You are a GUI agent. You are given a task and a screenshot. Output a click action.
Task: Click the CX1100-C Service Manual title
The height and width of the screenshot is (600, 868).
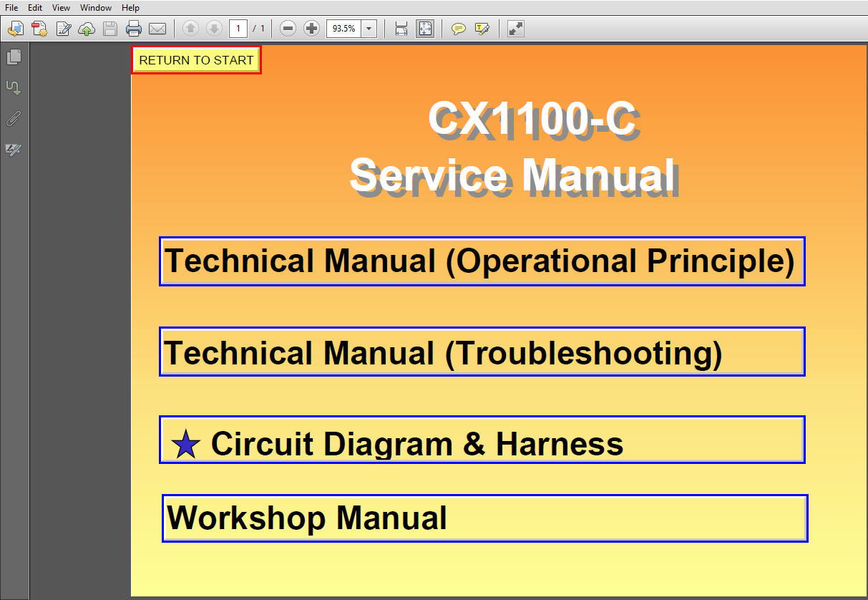pos(514,148)
